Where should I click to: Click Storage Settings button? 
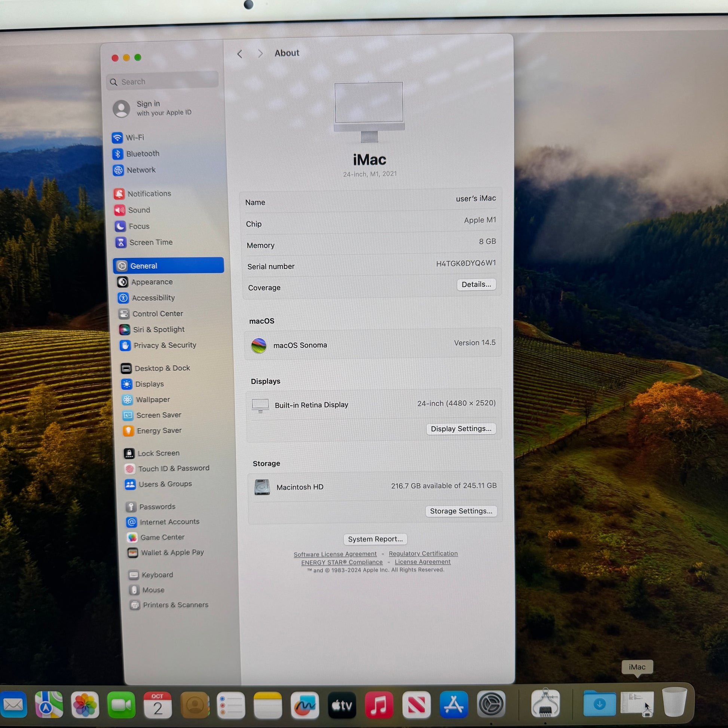click(x=461, y=511)
